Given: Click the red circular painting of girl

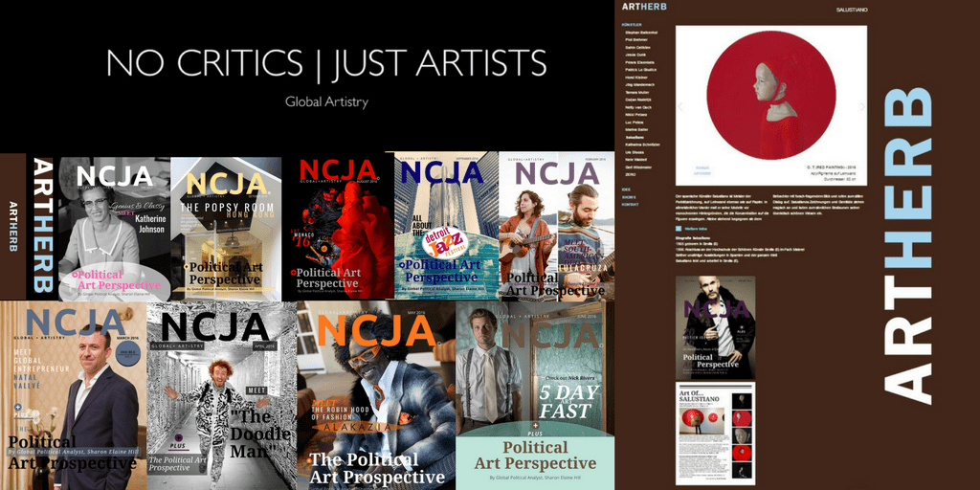Looking at the screenshot, I should pyautogui.click(x=770, y=97).
